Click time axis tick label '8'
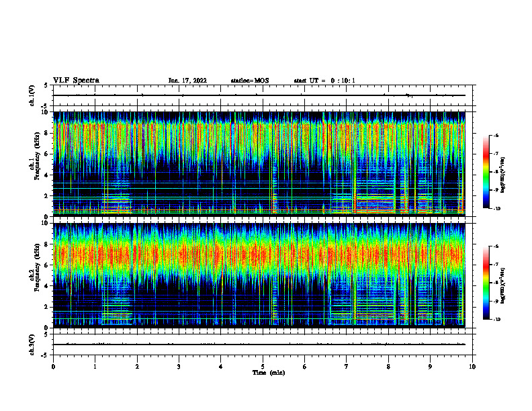The width and height of the screenshot is (532, 411). pos(388,367)
